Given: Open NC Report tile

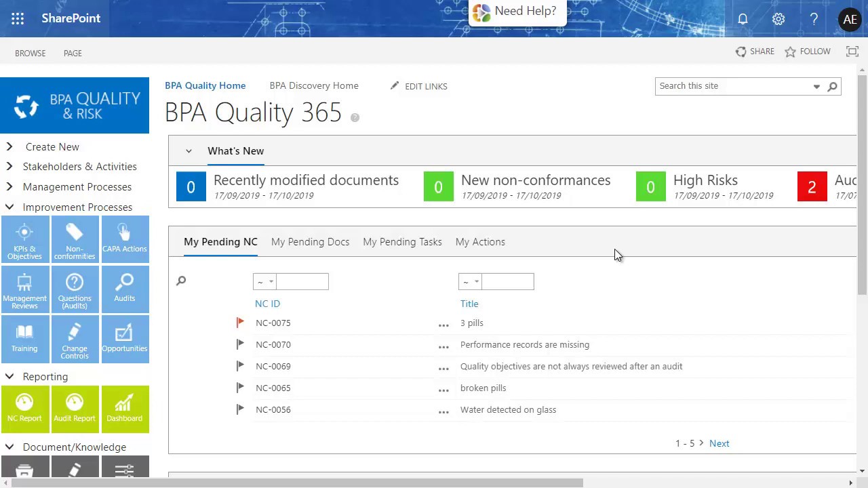Looking at the screenshot, I should (24, 409).
